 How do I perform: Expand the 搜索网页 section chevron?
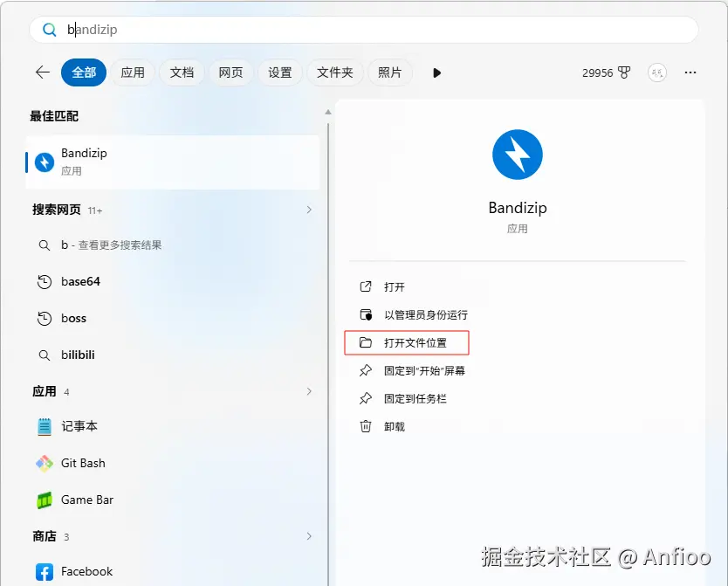coord(309,210)
